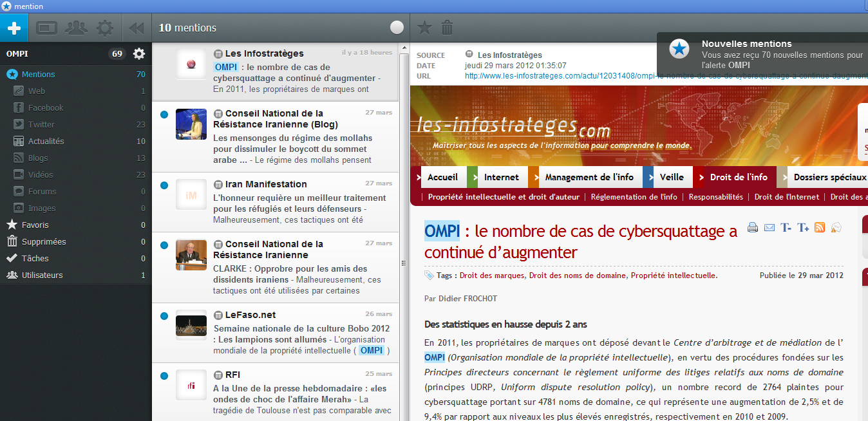
Task: Click the Mentions star icon in sidebar
Action: [x=12, y=74]
